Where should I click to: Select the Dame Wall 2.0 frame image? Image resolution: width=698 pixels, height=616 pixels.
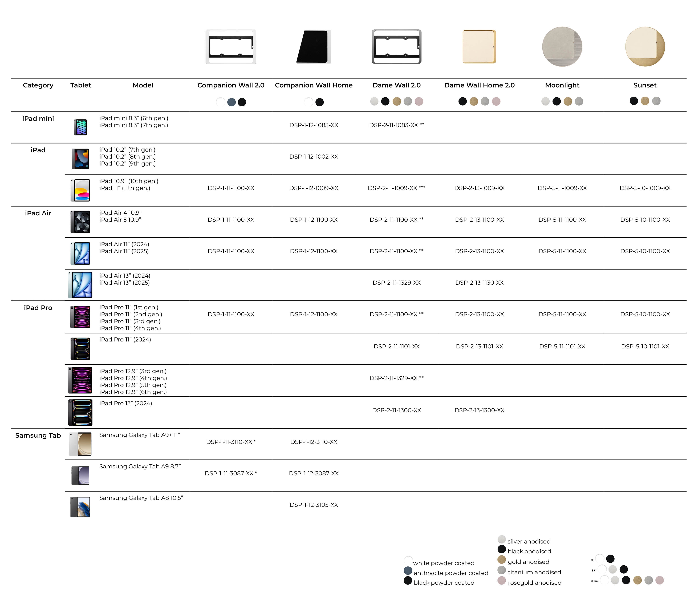(x=396, y=47)
